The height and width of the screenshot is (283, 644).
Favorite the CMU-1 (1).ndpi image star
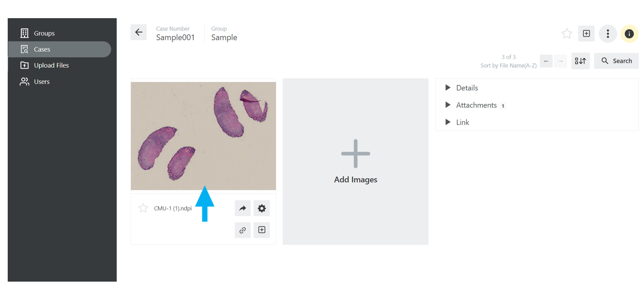pos(143,208)
